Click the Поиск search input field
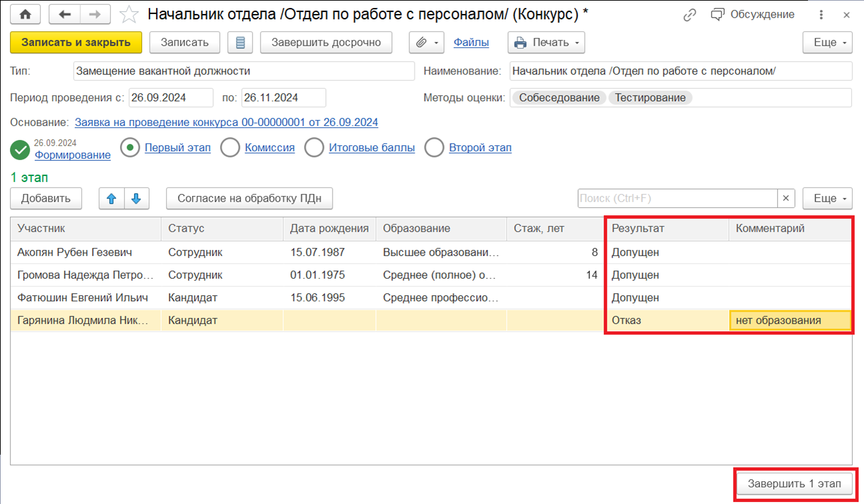The width and height of the screenshot is (864, 504). [677, 199]
